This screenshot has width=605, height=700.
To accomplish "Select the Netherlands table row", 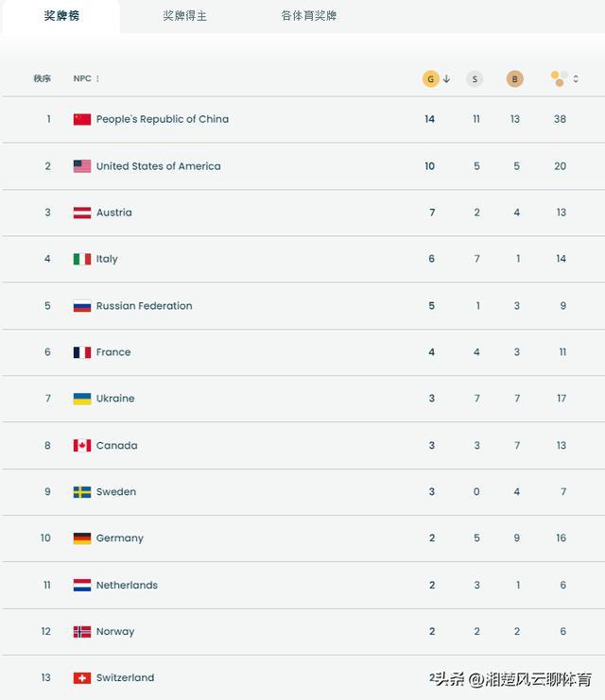I will click(302, 586).
